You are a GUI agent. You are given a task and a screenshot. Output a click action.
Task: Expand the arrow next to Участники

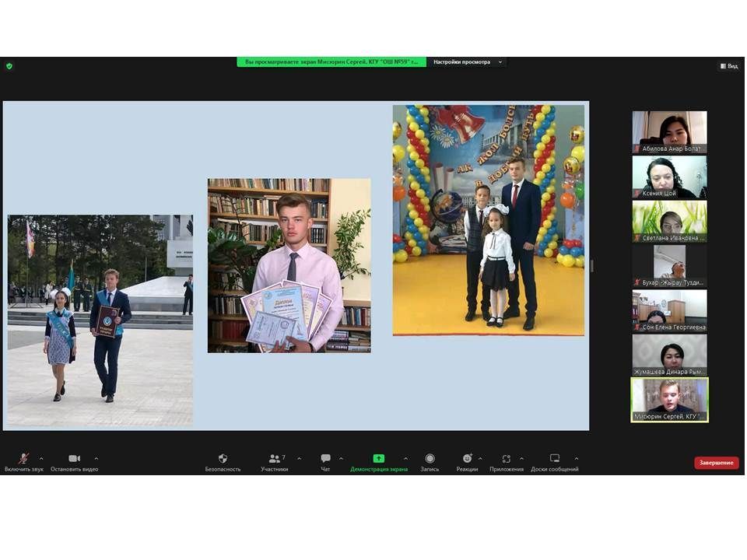coord(299,459)
